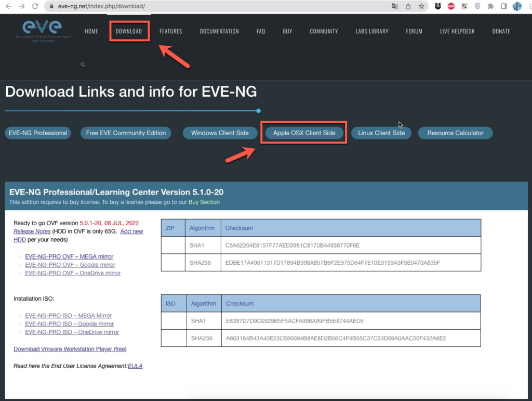
Task: Download EVE-NG-PRO ISO from OneDrive mirror
Action: [72, 332]
